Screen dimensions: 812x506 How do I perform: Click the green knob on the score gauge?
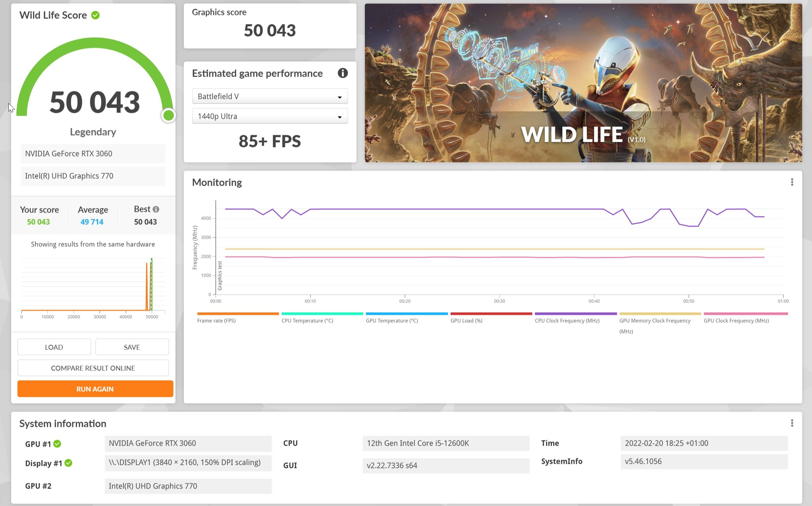click(168, 115)
